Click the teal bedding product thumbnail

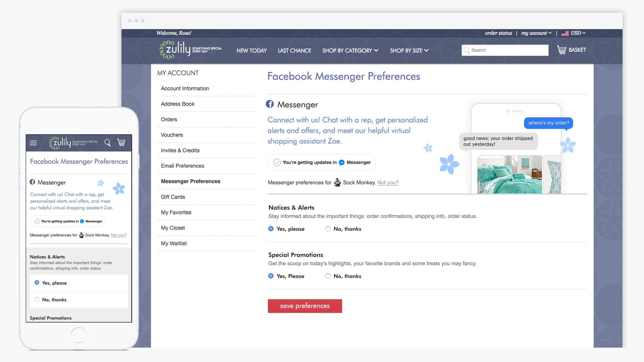point(509,174)
